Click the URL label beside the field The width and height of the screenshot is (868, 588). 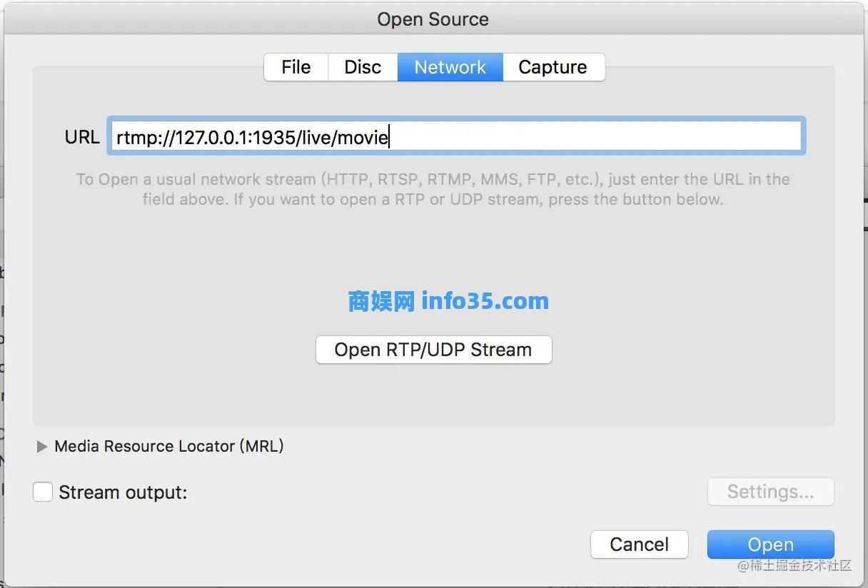[82, 137]
